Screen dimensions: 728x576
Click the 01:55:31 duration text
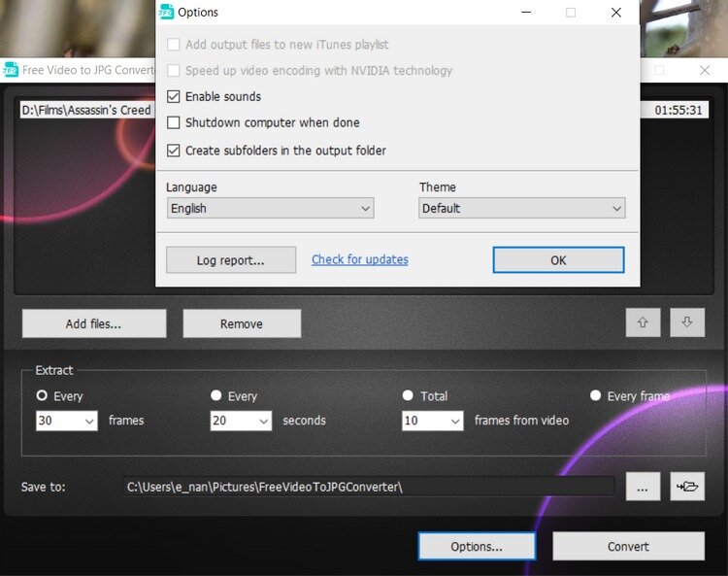pos(678,110)
